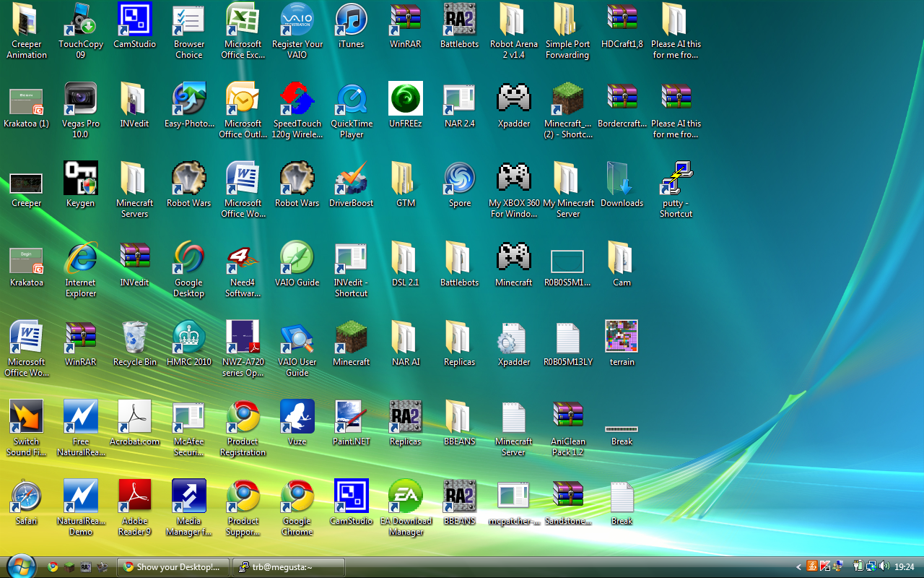Open the Media Manager shortcut
Viewport: 924px width, 578px height.
tap(189, 496)
